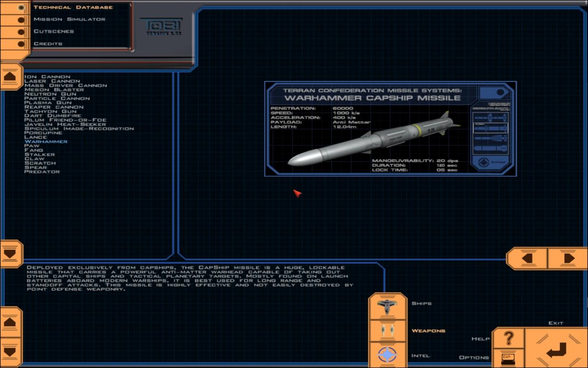Select Scratch entry

[x=40, y=163]
